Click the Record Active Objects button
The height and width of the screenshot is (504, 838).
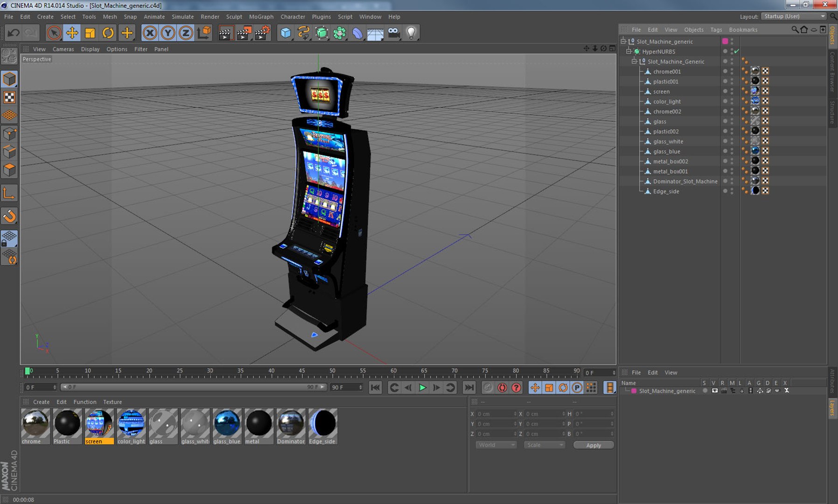click(x=488, y=387)
